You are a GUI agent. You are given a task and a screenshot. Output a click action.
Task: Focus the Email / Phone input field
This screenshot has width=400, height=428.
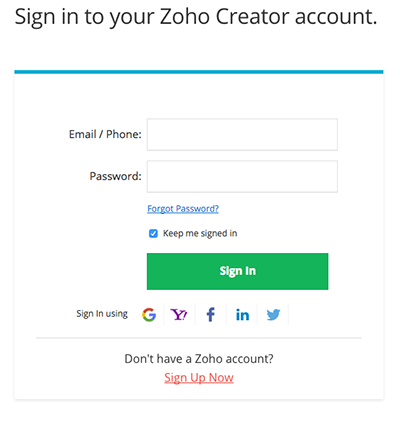(242, 135)
